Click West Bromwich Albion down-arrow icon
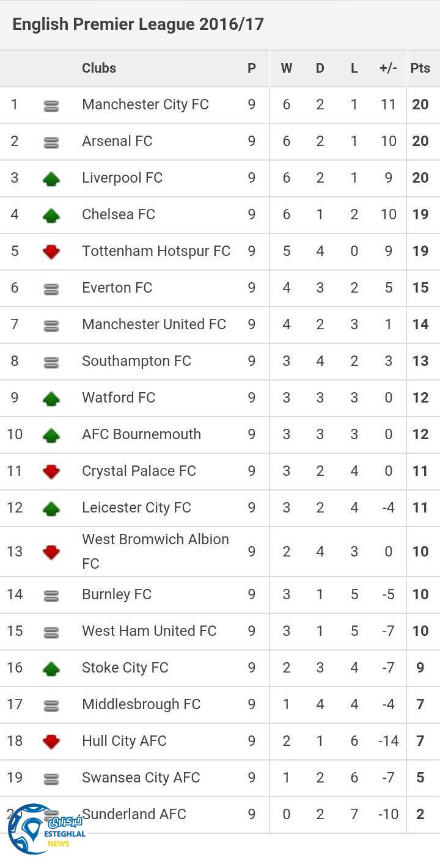Image resolution: width=440 pixels, height=868 pixels. [51, 552]
